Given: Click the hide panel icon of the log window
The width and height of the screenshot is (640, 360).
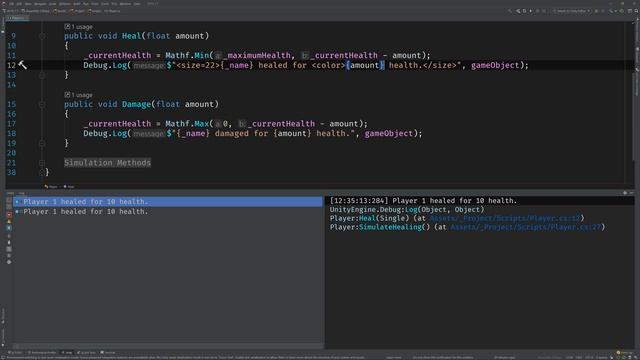Looking at the screenshot, I should (632, 193).
